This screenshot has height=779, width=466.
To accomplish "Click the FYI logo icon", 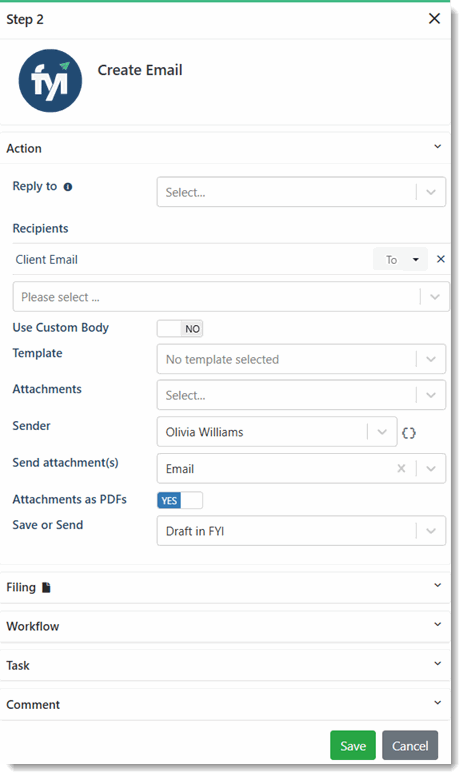I will [50, 80].
